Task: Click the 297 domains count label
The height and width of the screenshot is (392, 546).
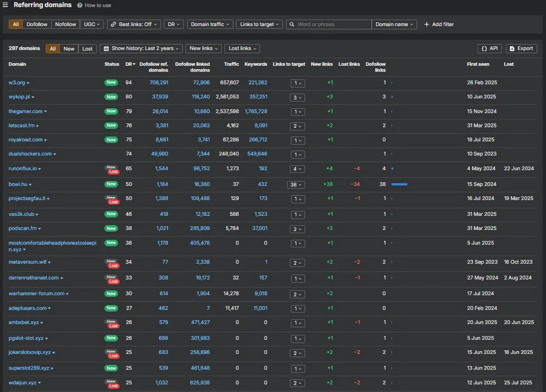Action: [x=24, y=48]
